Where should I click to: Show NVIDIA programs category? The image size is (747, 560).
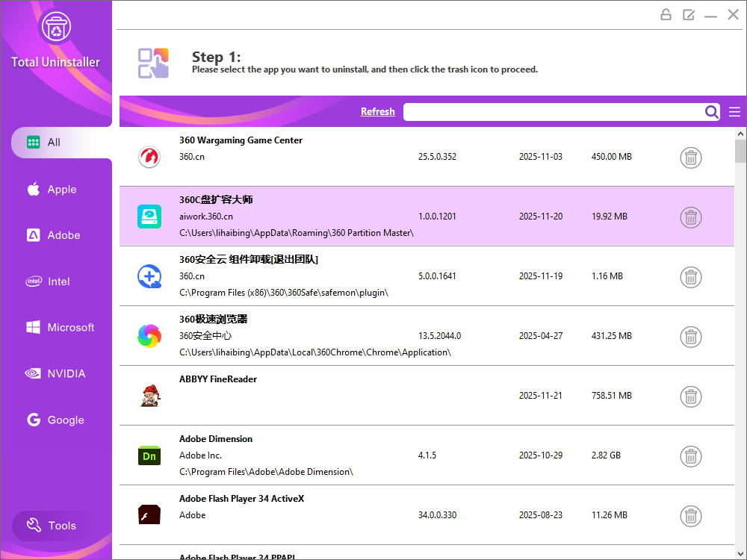pos(55,374)
